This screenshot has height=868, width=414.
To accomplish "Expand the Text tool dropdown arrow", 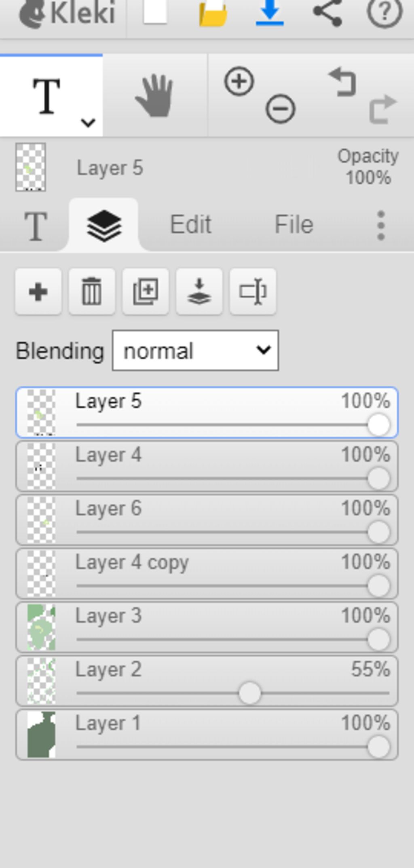I will 88,122.
